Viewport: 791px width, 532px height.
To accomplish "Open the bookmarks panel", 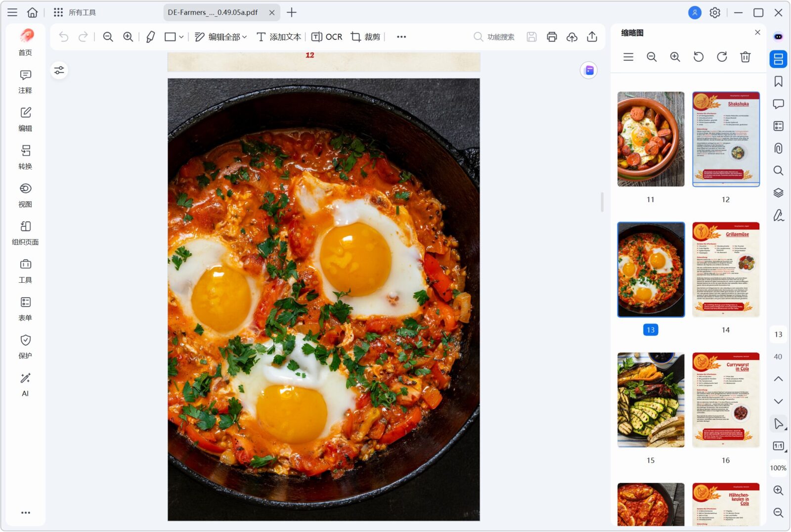I will tap(778, 82).
